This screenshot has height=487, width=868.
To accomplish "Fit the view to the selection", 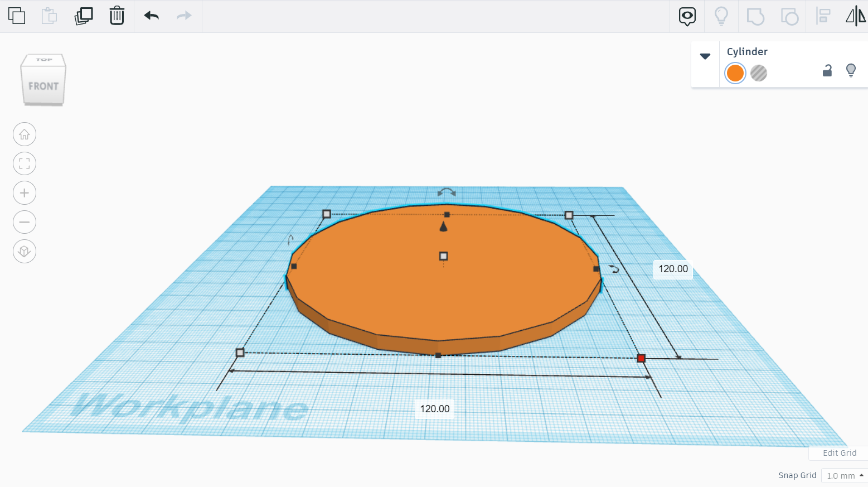I will click(24, 163).
